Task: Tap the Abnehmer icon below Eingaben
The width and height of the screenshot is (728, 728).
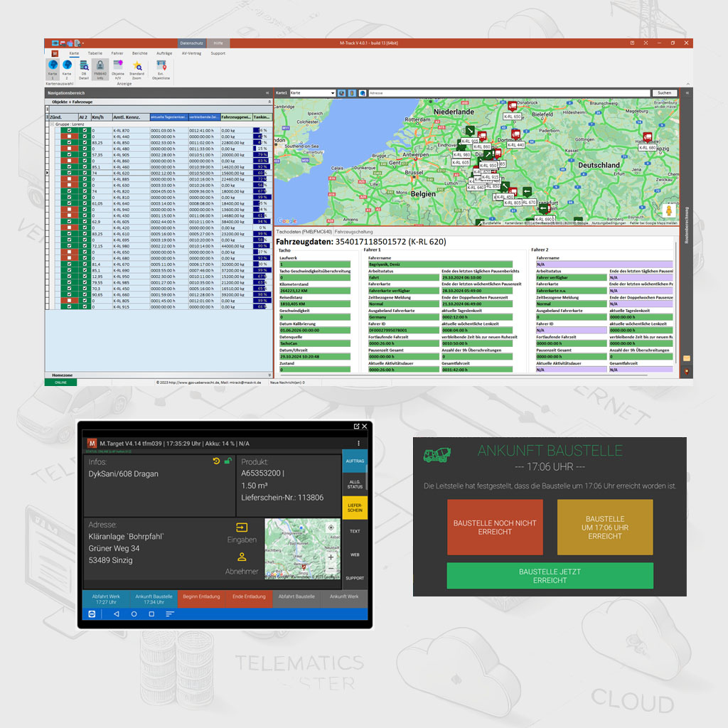Action: pyautogui.click(x=242, y=557)
